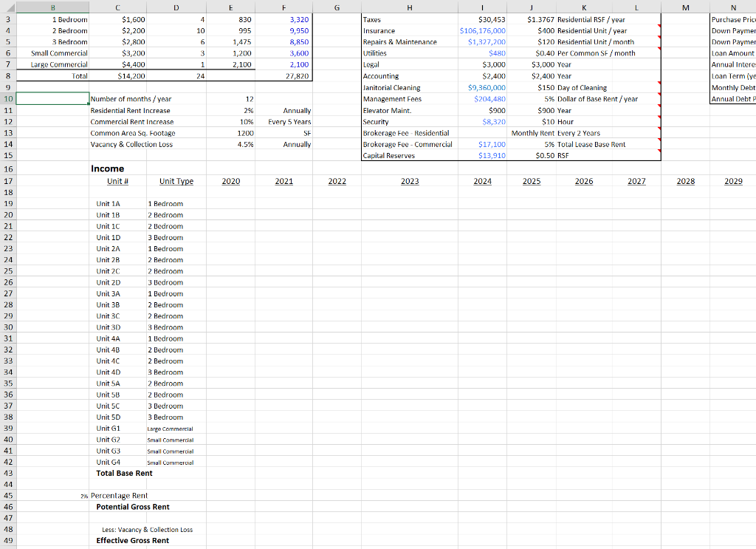Image resolution: width=756 pixels, height=549 pixels.
Task: Select the 'Small Commercial' label cell
Action: (x=52, y=53)
